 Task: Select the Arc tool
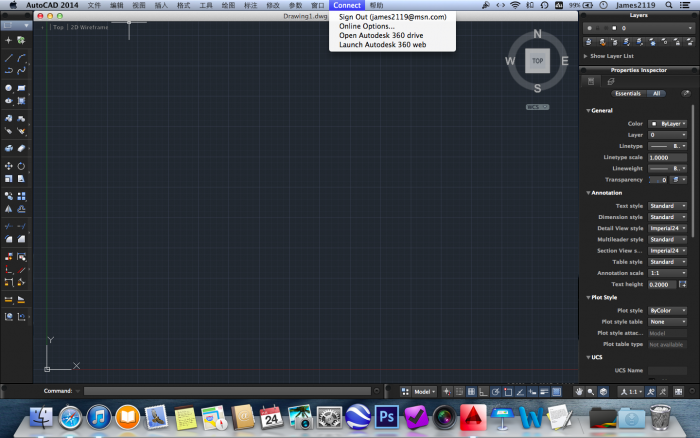click(x=21, y=58)
